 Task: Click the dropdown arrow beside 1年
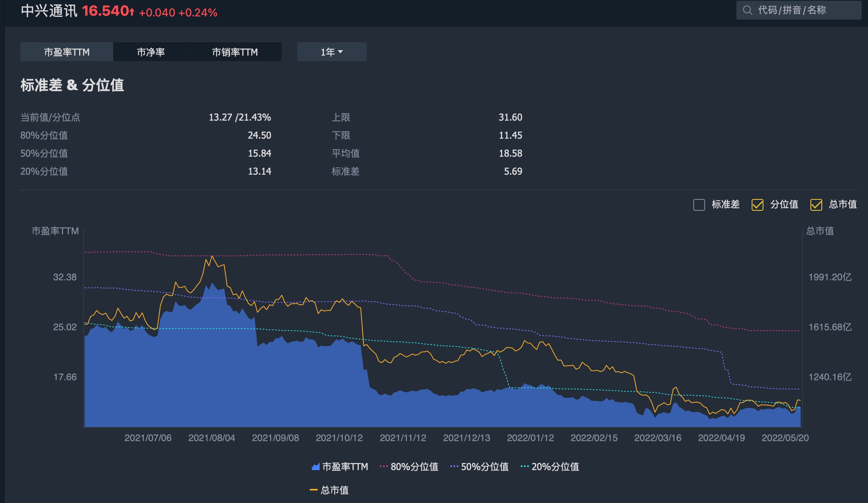pyautogui.click(x=340, y=52)
